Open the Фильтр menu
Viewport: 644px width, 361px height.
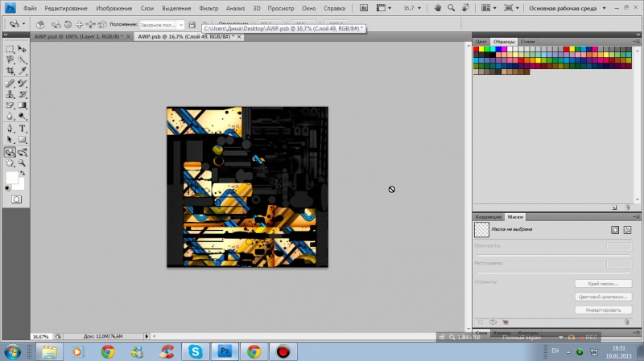point(208,8)
